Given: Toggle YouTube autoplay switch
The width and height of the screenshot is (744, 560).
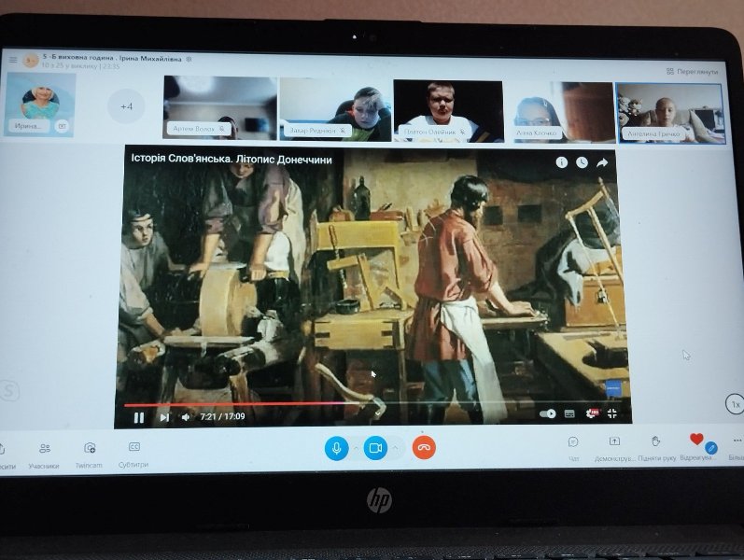Looking at the screenshot, I should (548, 413).
